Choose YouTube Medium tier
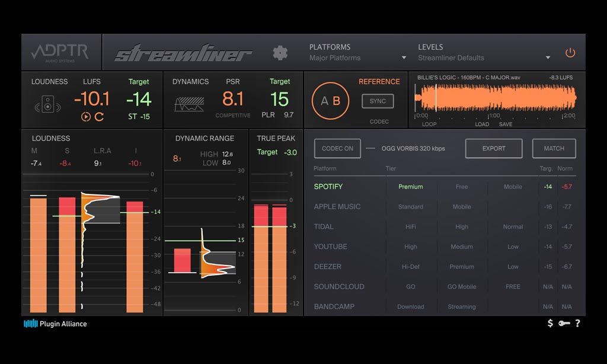The image size is (607, 364). [x=462, y=247]
